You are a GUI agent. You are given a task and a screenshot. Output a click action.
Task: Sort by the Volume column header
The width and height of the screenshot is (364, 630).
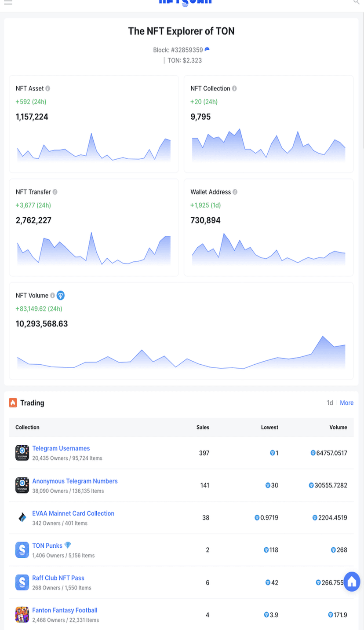click(338, 427)
